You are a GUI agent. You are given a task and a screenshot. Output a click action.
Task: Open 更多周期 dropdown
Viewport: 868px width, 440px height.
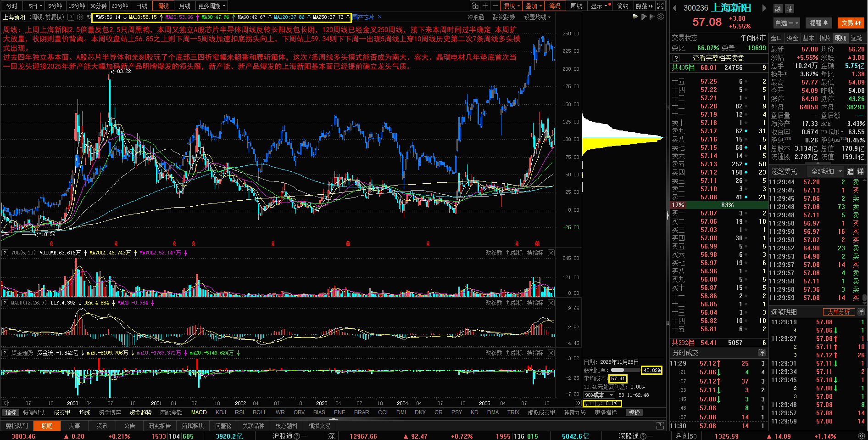[212, 6]
